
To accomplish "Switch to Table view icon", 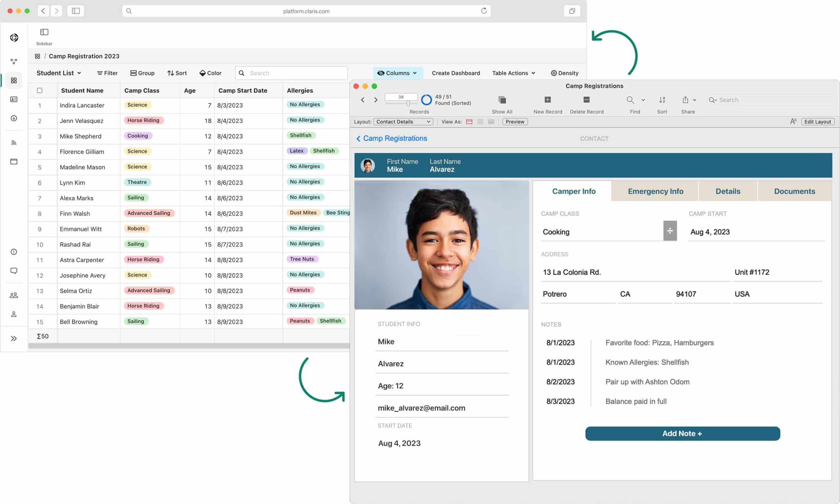I will 491,122.
